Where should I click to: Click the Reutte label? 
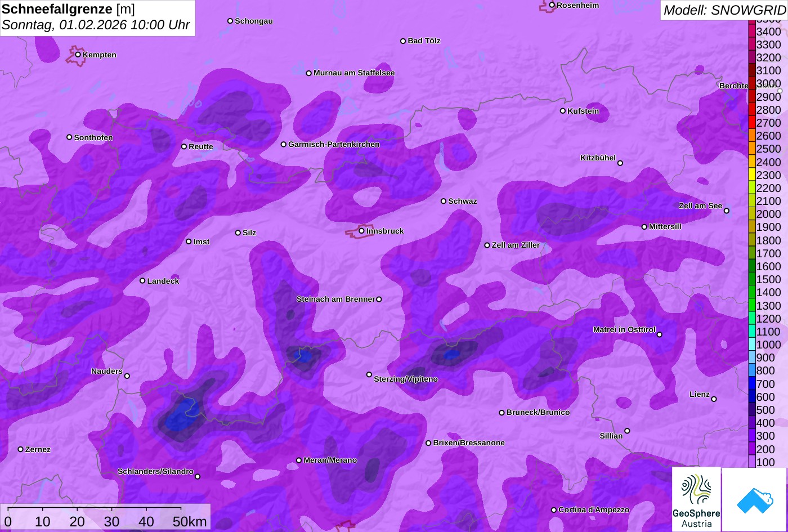(x=201, y=146)
